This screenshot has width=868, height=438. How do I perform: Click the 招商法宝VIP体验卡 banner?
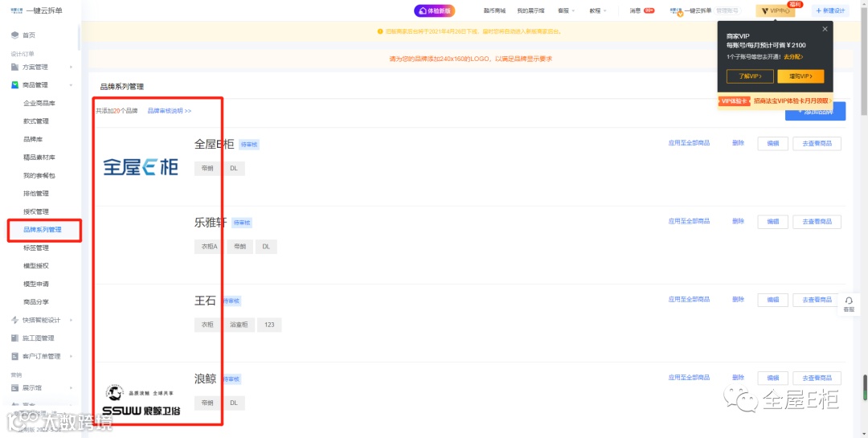point(776,100)
